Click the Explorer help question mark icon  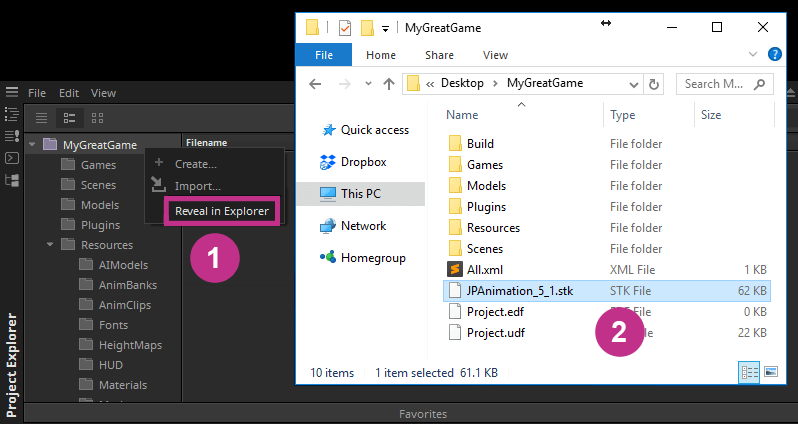point(774,54)
